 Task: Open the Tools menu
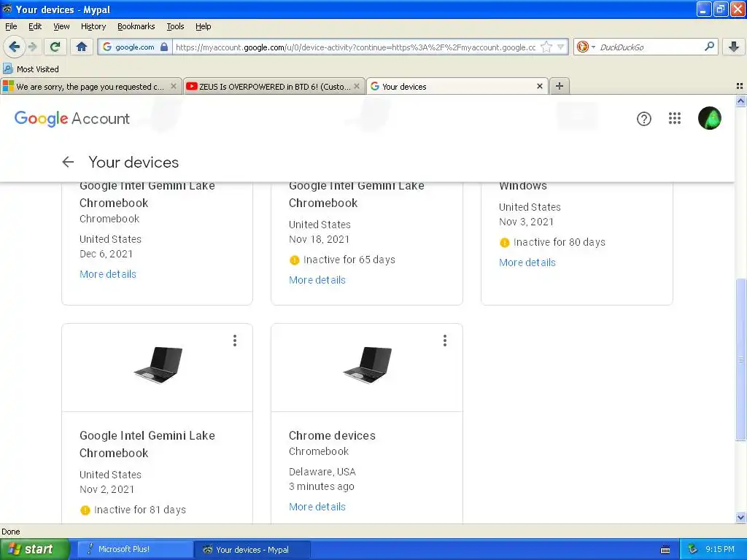(x=175, y=26)
